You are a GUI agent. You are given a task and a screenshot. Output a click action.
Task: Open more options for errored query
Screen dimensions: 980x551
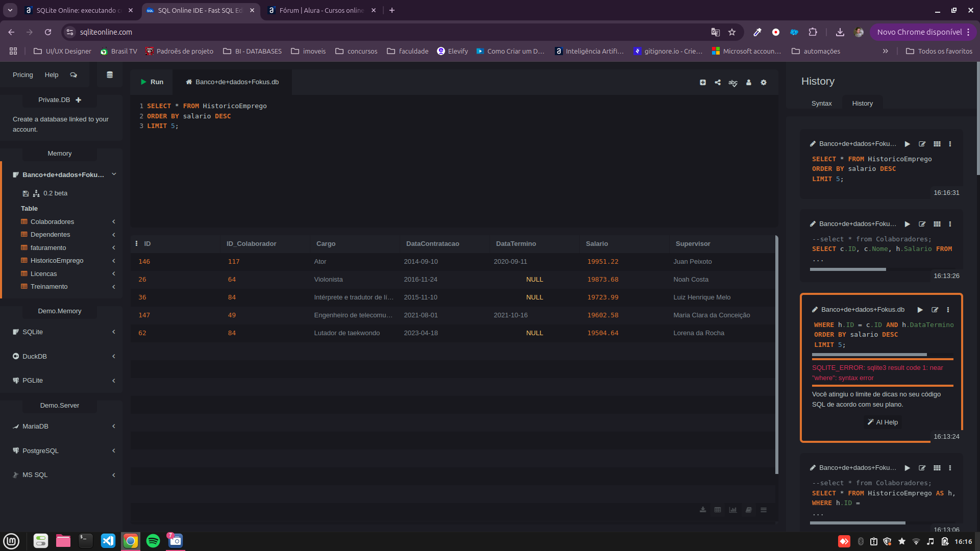(948, 310)
